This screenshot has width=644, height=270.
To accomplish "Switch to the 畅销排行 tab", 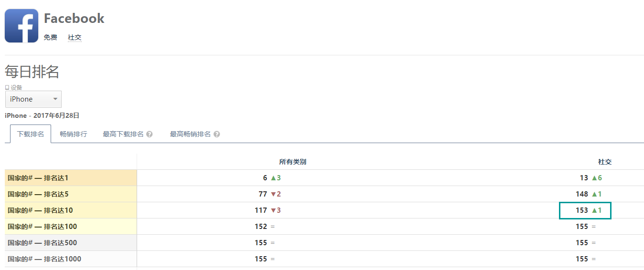I will [74, 134].
